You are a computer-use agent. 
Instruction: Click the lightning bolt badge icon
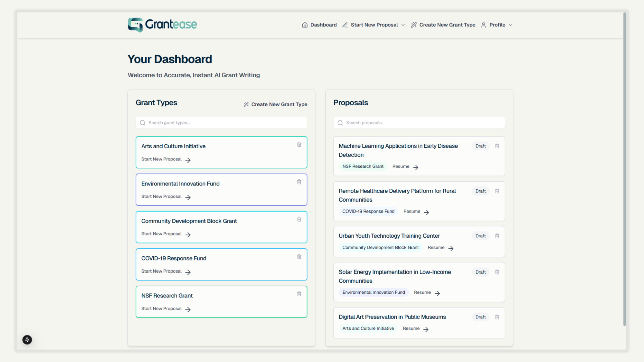click(27, 340)
